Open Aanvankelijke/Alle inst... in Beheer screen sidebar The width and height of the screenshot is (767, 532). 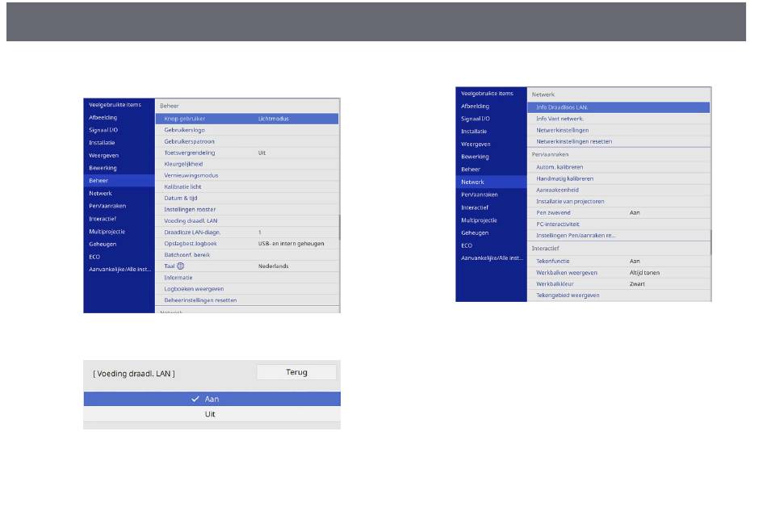click(x=119, y=270)
